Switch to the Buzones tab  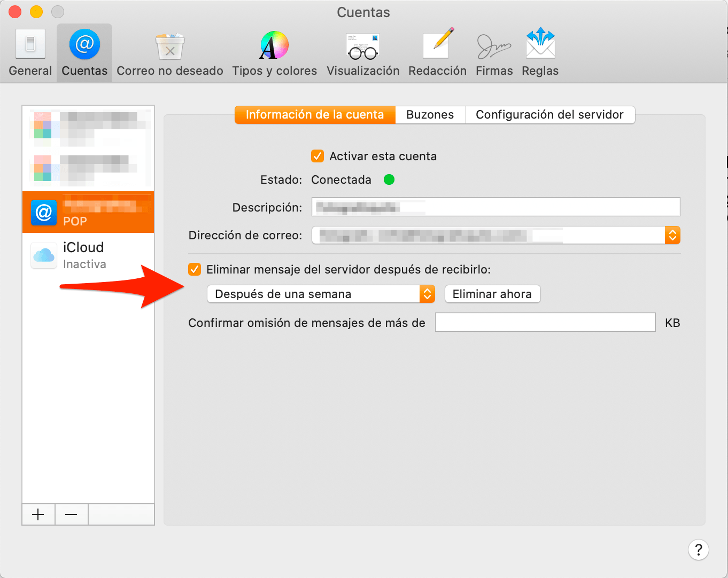tap(430, 115)
